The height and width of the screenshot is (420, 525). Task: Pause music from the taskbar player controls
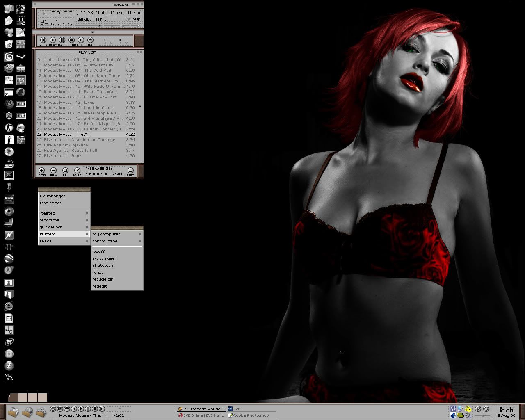88,409
